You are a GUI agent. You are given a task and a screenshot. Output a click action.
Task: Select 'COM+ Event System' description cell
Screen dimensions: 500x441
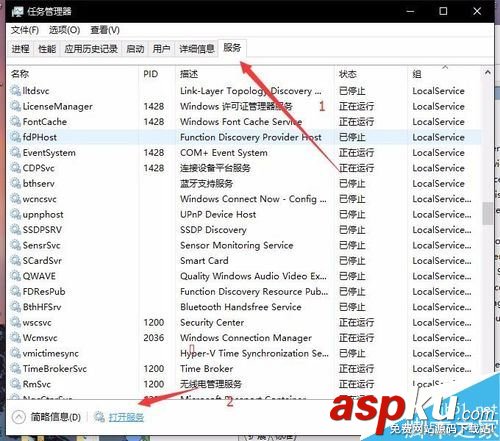(x=224, y=153)
